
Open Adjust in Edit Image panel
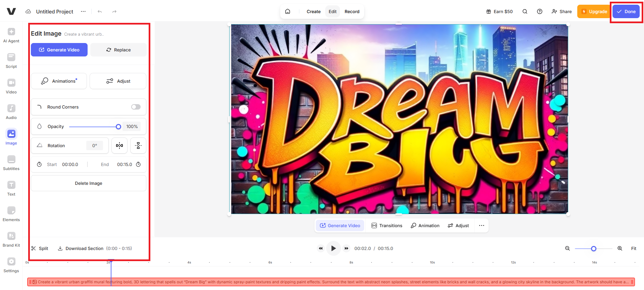pos(118,81)
